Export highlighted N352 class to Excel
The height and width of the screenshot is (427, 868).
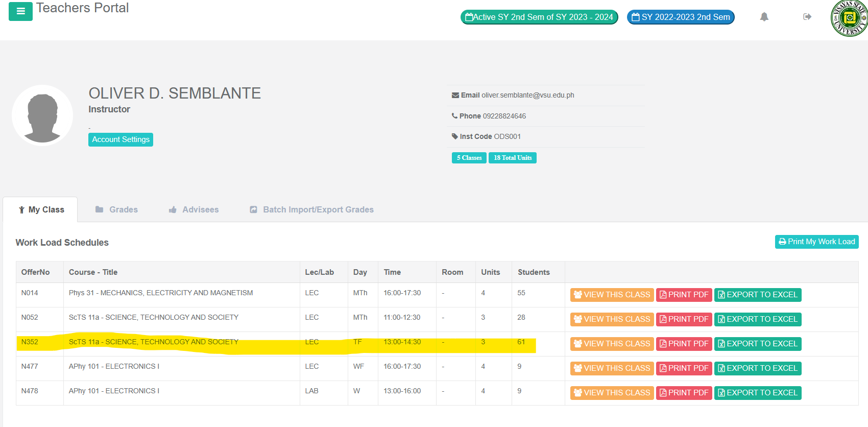click(757, 344)
